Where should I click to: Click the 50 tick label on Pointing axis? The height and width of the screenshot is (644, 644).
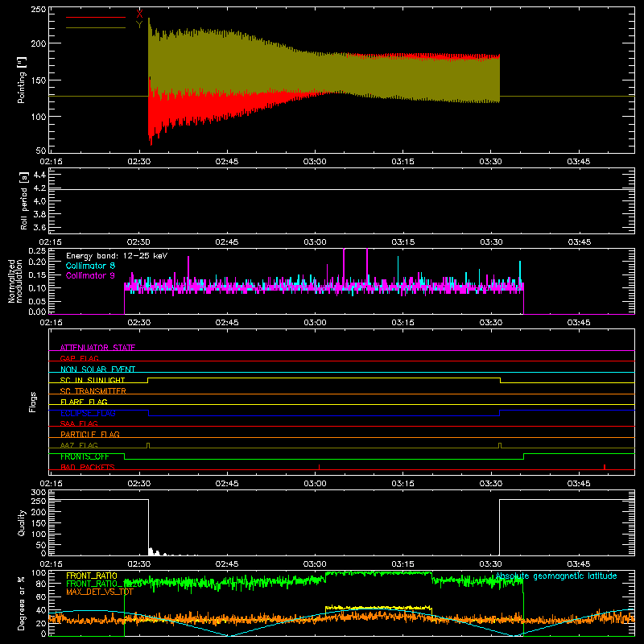pos(41,150)
